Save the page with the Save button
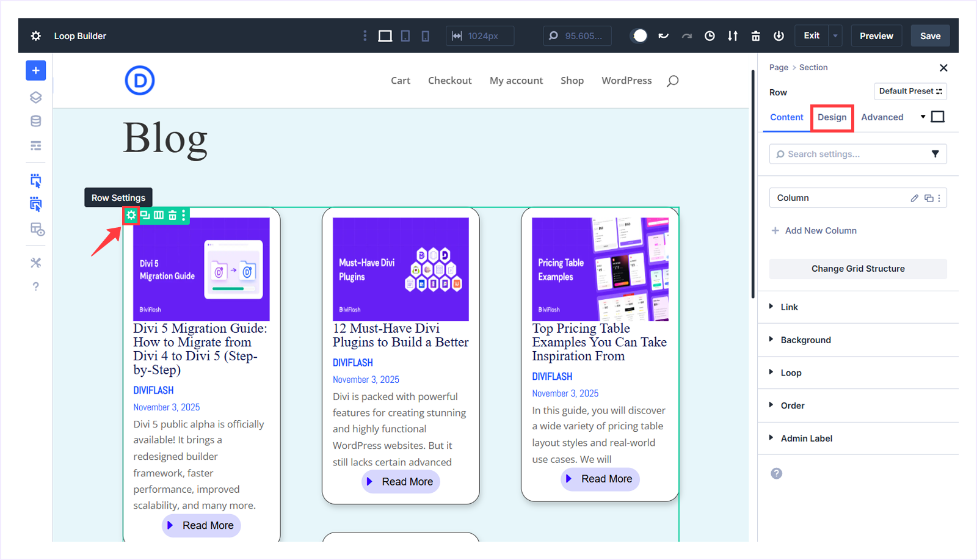The image size is (977, 560). 929,35
